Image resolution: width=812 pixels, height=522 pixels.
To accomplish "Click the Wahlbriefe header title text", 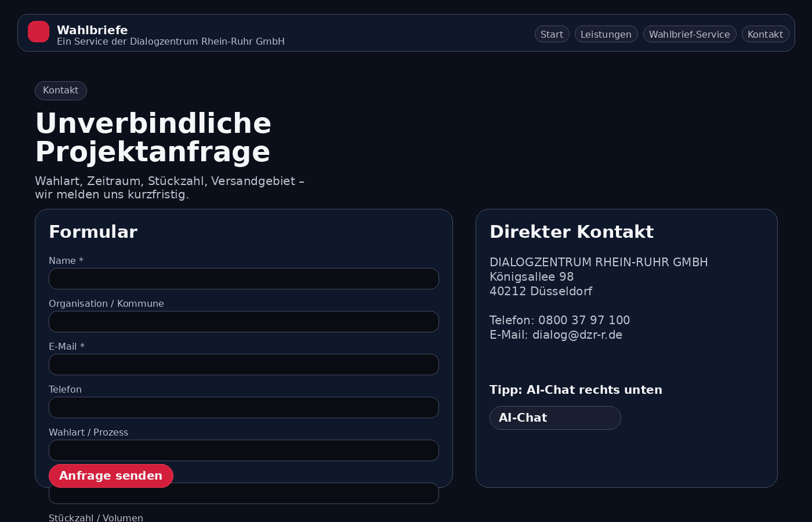I will pyautogui.click(x=92, y=30).
